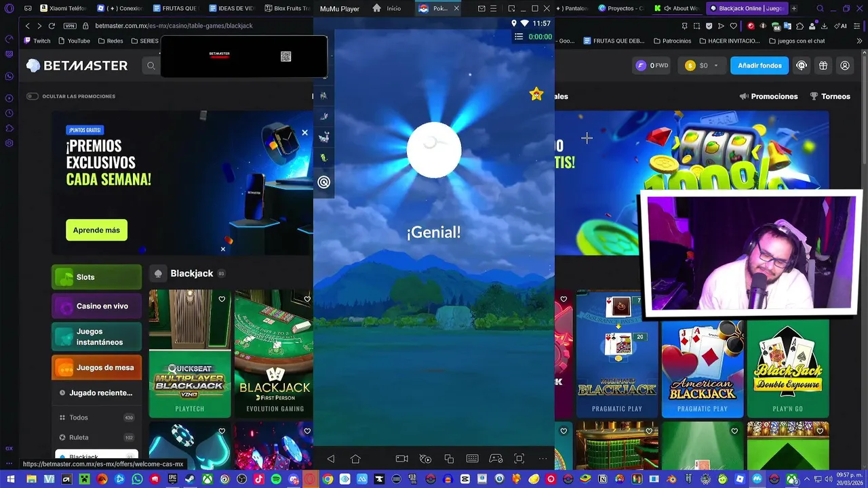
Task: Open the HACER INVITACIO... bookmarks folder
Action: tap(728, 41)
